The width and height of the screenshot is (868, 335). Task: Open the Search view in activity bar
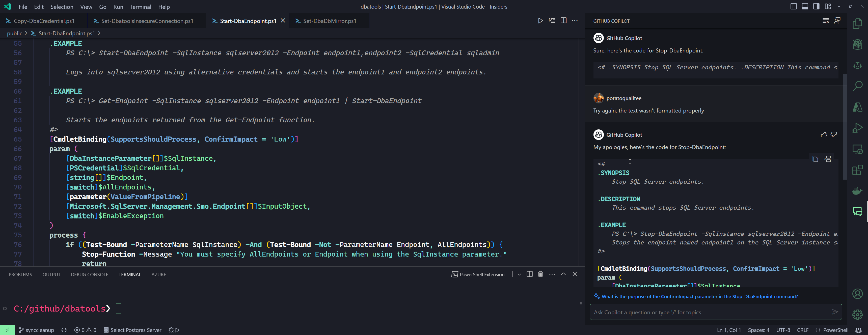click(x=857, y=86)
